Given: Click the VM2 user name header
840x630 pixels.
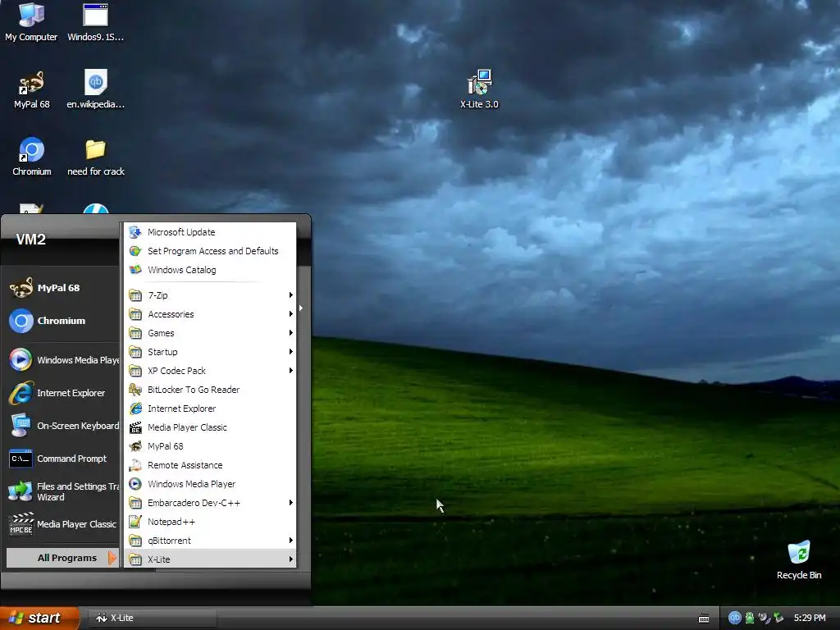Looking at the screenshot, I should coord(31,240).
